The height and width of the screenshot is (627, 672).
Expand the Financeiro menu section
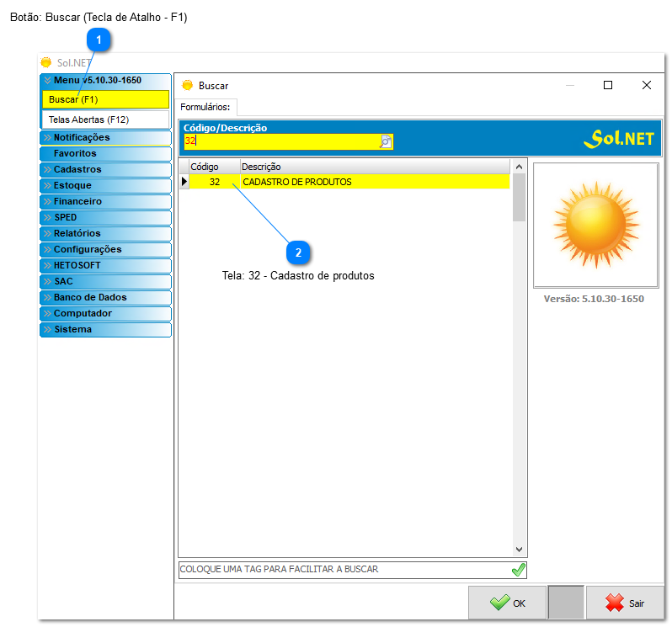point(105,201)
